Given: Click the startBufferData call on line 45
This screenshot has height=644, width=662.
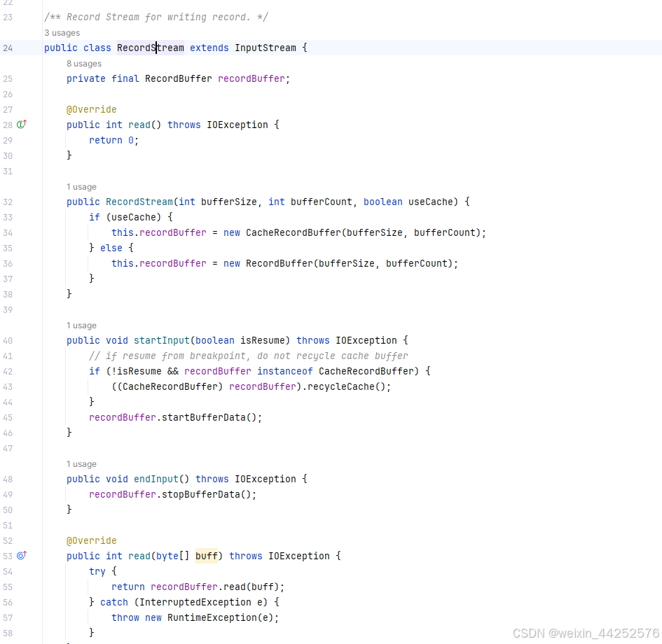Looking at the screenshot, I should pyautogui.click(x=203, y=417).
